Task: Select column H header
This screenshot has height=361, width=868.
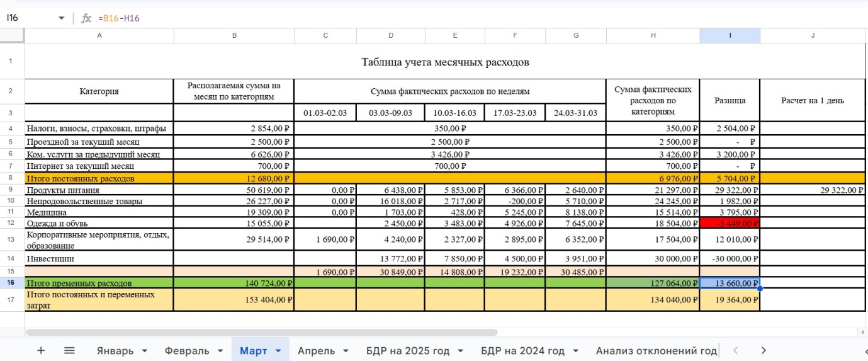Action: coord(653,36)
